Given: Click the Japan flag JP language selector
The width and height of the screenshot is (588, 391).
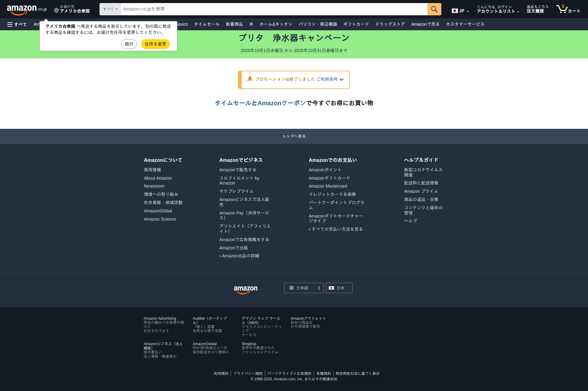Looking at the screenshot, I should click(x=460, y=11).
